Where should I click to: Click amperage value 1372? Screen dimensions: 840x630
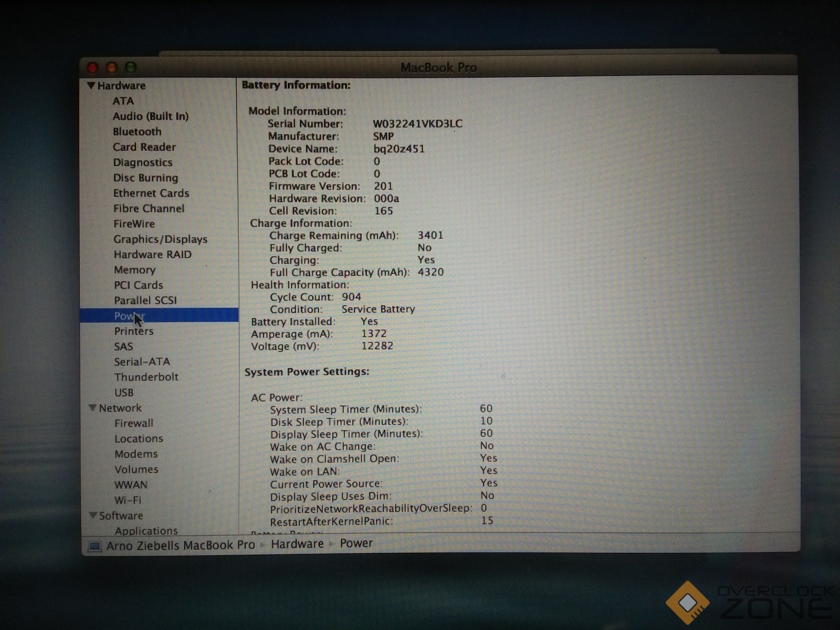[x=374, y=333]
